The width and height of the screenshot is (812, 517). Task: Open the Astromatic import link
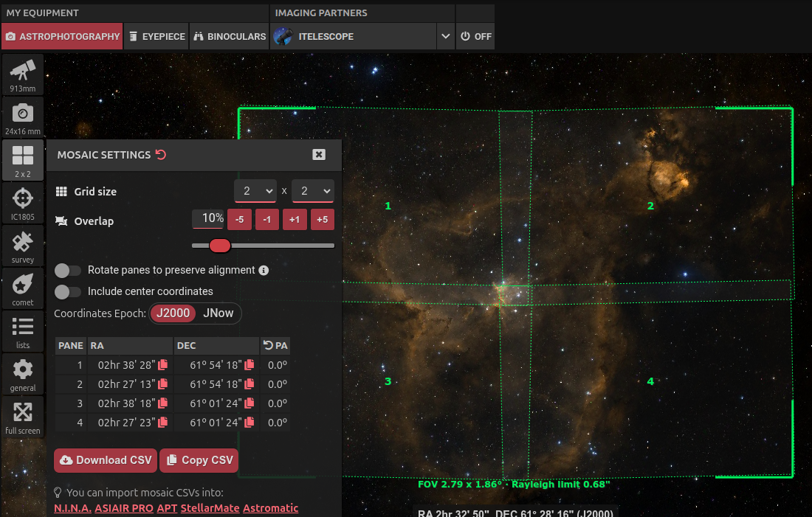pyautogui.click(x=270, y=508)
